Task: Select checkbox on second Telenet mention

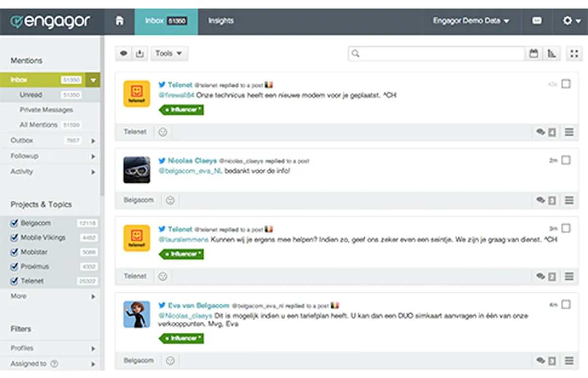Action: tap(566, 228)
